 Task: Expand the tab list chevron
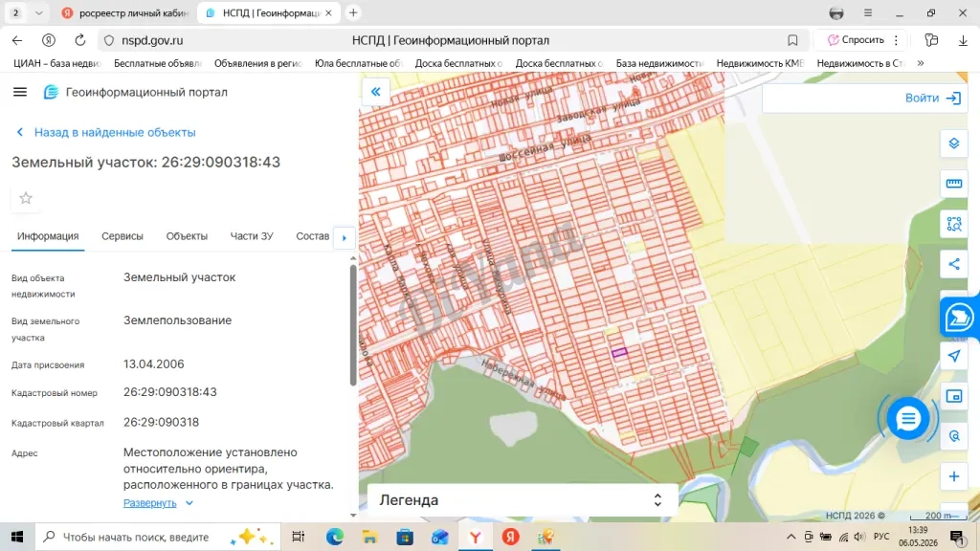coord(38,12)
